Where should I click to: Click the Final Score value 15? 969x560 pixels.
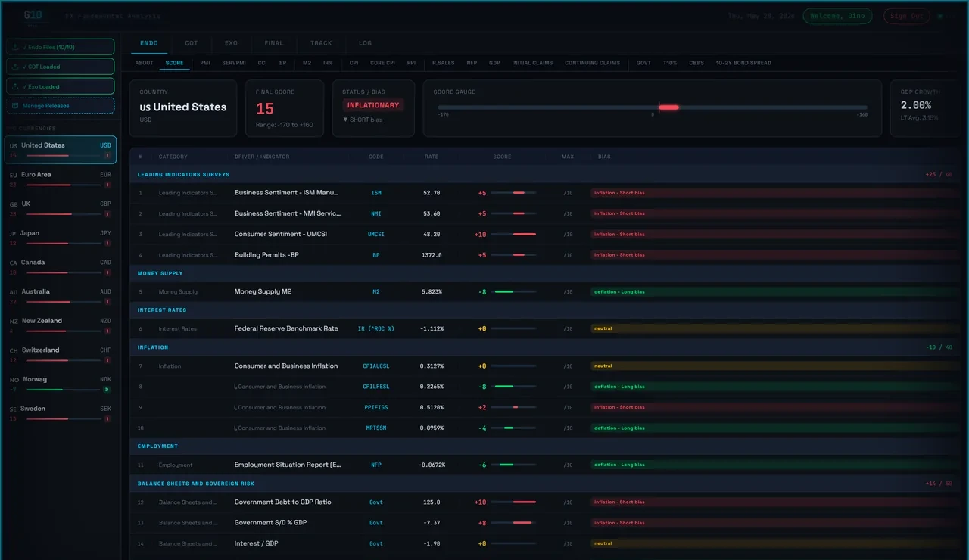(x=264, y=109)
